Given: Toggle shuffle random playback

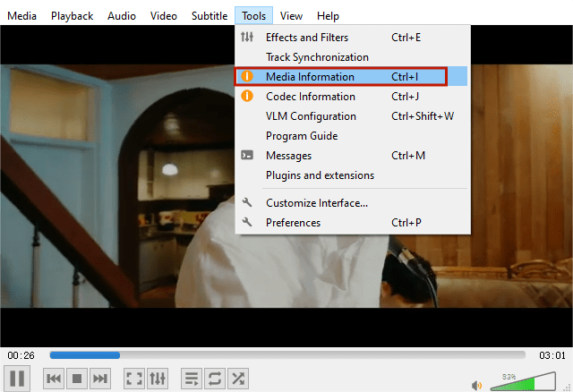Looking at the screenshot, I should [x=238, y=379].
